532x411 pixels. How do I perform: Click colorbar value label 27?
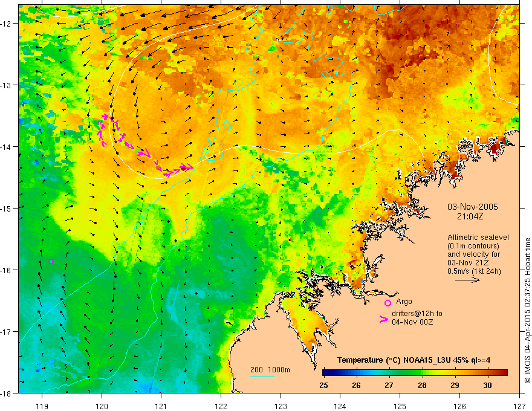click(x=389, y=385)
